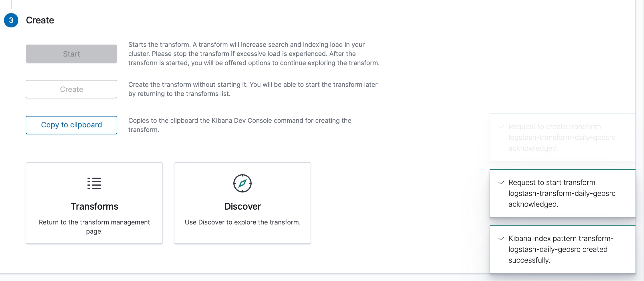Click the Discover compass icon
The height and width of the screenshot is (281, 644).
tap(243, 183)
